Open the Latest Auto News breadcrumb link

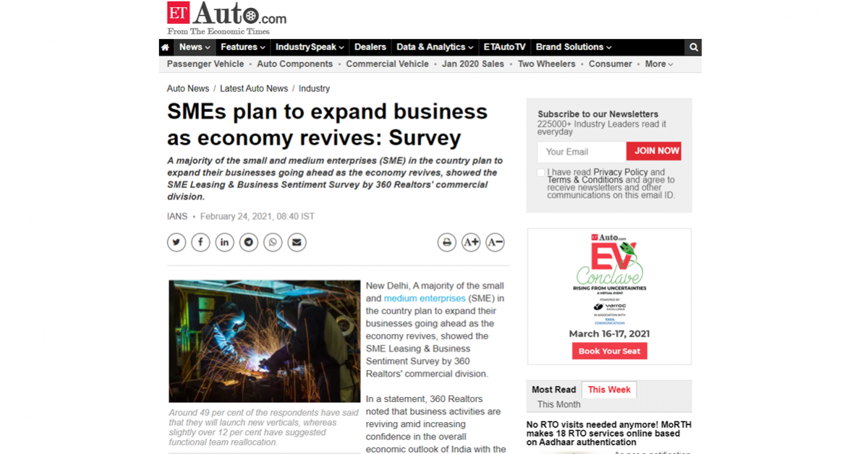pos(254,89)
